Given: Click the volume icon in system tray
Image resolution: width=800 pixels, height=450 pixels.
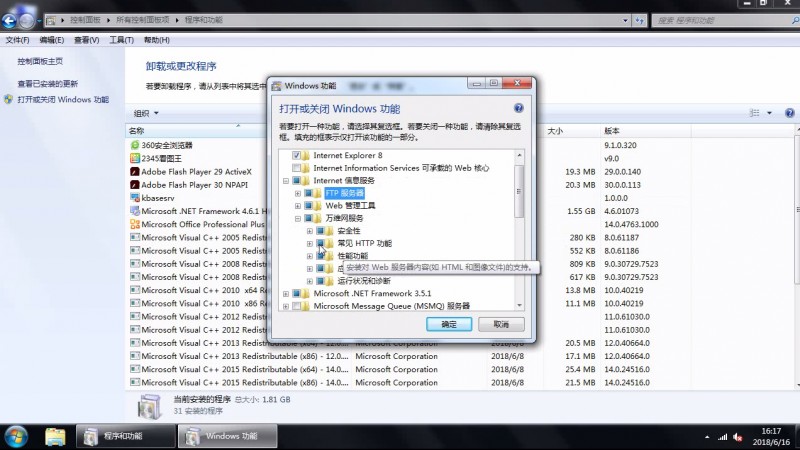Looking at the screenshot, I should (x=738, y=437).
